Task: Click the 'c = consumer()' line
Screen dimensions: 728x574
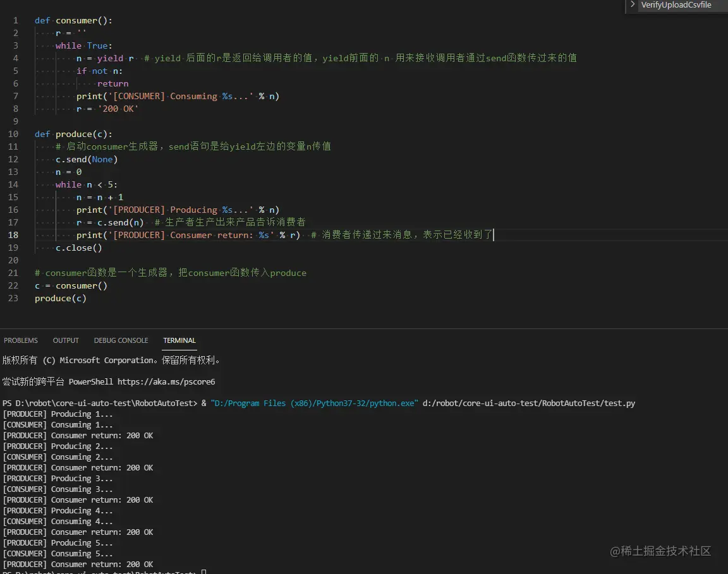Action: pos(71,286)
